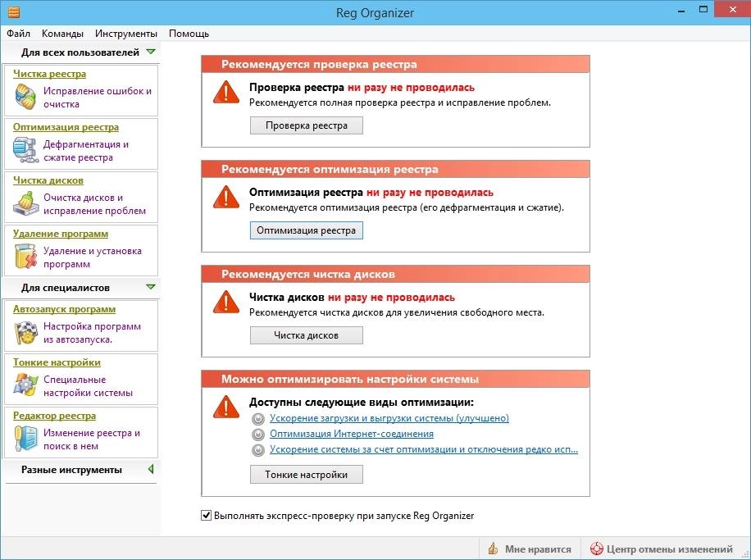The width and height of the screenshot is (751, 560).
Task: Collapse the Для всех пользователей section arrow
Action: 151,52
